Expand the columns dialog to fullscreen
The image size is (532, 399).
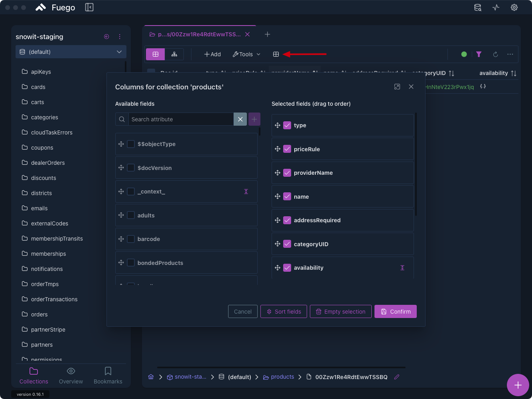397,87
